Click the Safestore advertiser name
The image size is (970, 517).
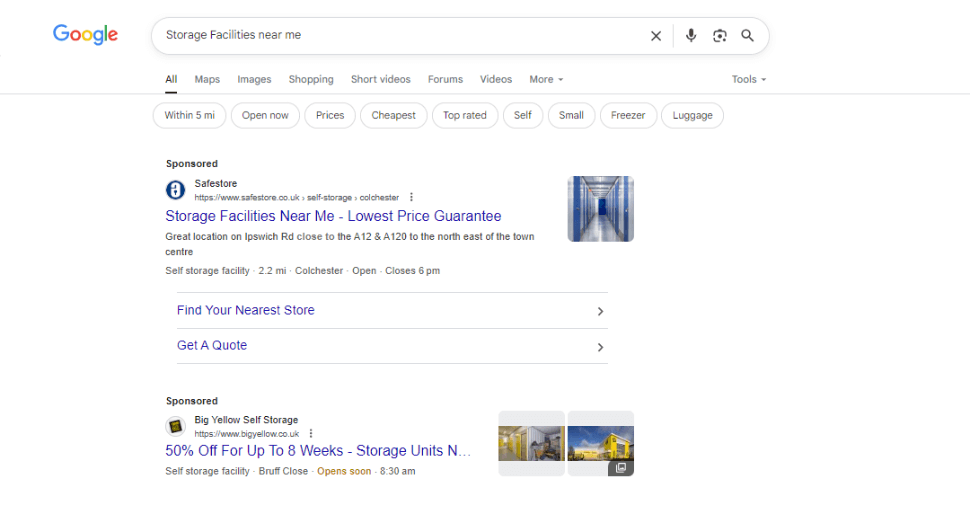[216, 184]
